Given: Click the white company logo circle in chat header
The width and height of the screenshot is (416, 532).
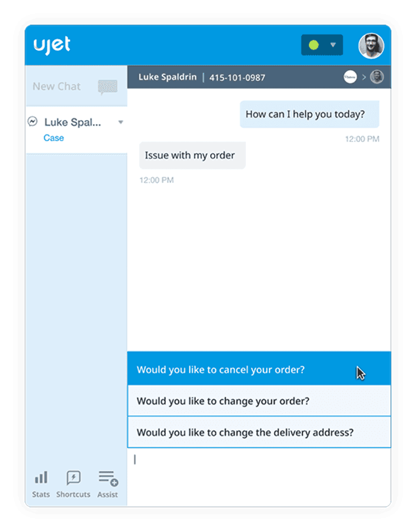Looking at the screenshot, I should pos(350,77).
